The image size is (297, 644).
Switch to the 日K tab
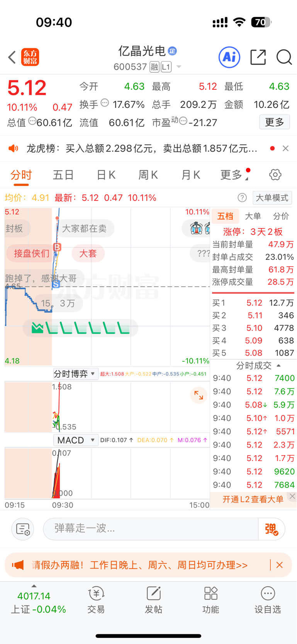(x=106, y=175)
